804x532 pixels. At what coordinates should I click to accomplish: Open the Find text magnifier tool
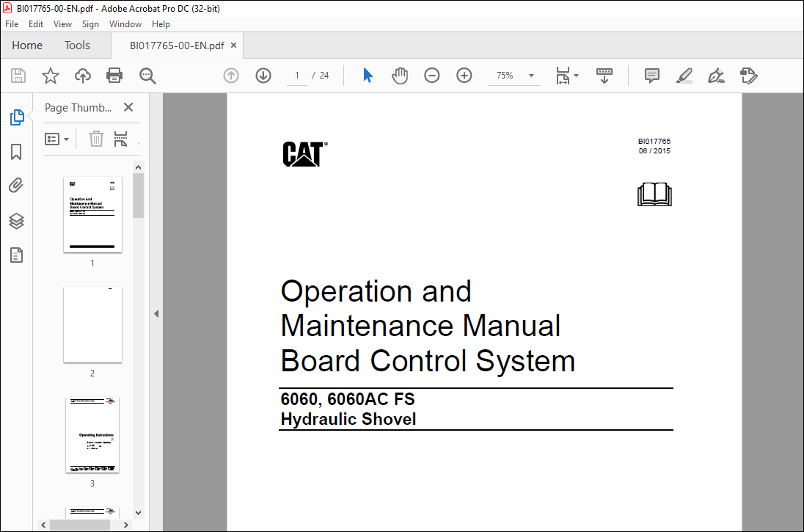tap(147, 76)
